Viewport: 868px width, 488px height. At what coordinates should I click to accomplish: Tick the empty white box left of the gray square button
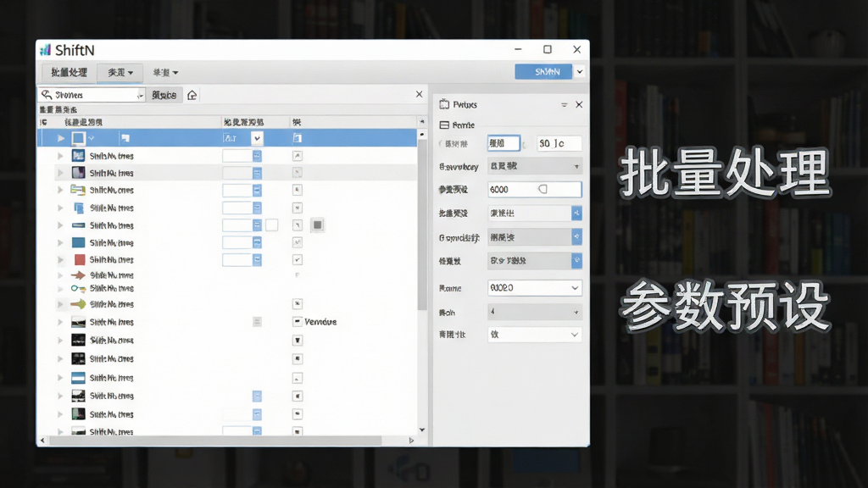coord(272,225)
